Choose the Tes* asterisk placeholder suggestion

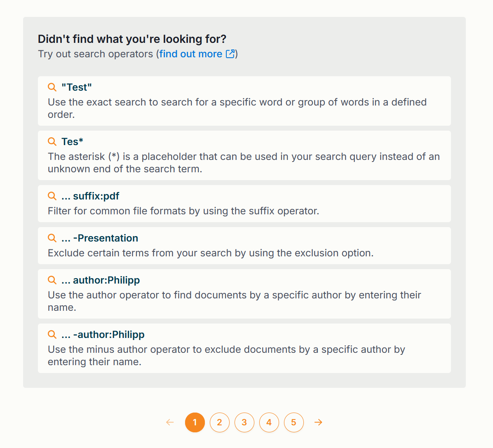(244, 155)
